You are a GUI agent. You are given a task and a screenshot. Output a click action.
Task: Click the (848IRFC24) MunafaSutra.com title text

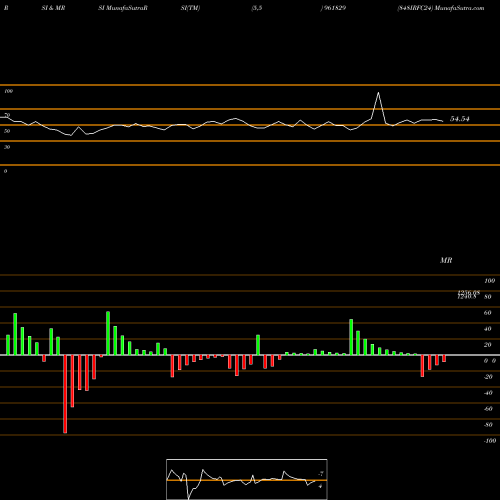441,8
